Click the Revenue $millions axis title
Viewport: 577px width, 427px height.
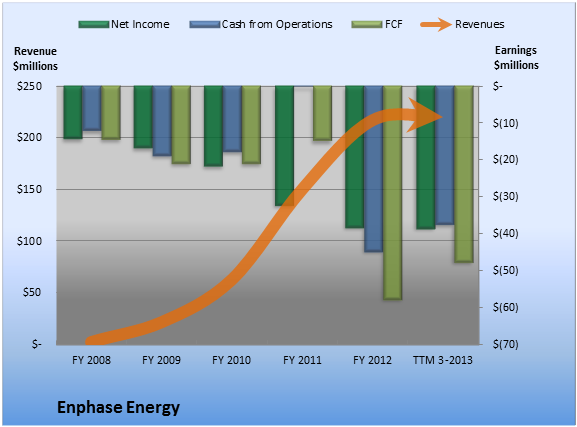click(35, 59)
